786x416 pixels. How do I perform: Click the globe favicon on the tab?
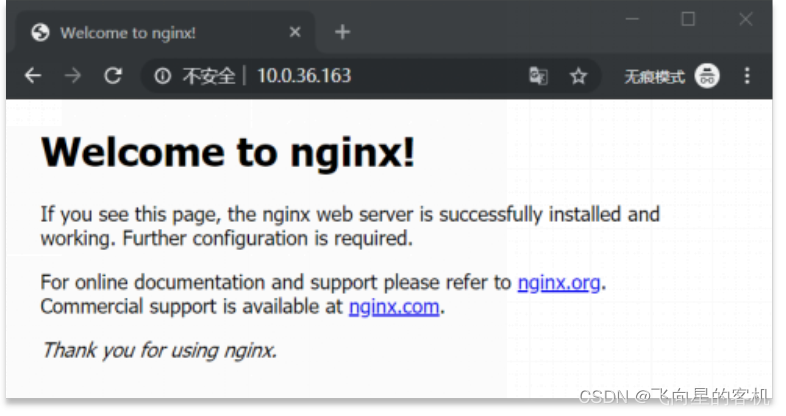tap(40, 33)
